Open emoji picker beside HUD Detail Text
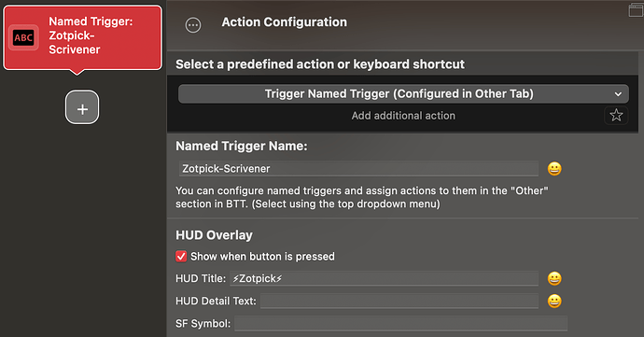644x337 pixels. coord(554,301)
